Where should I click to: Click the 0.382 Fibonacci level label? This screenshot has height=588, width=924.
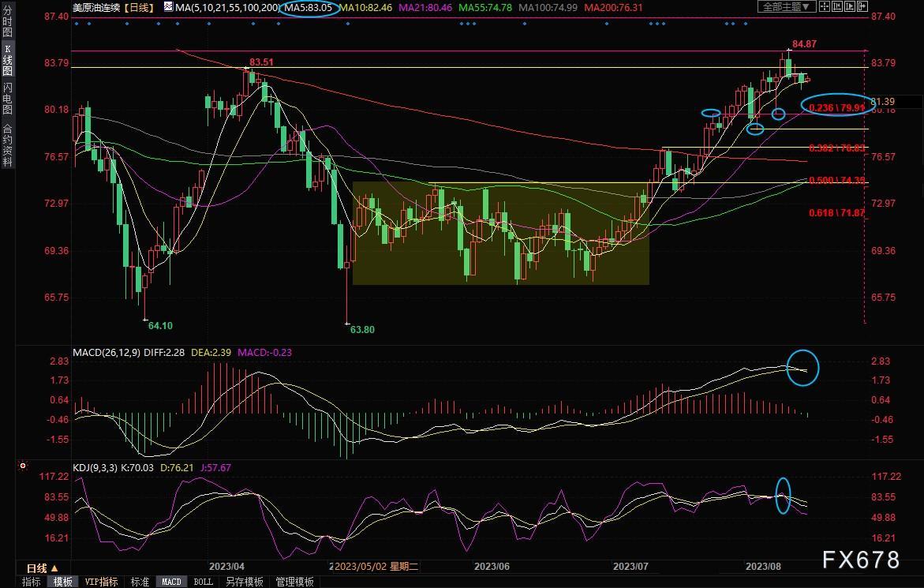click(836, 148)
